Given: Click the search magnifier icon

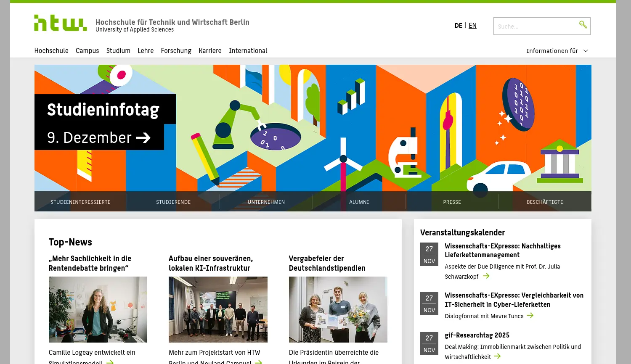Looking at the screenshot, I should click(583, 25).
